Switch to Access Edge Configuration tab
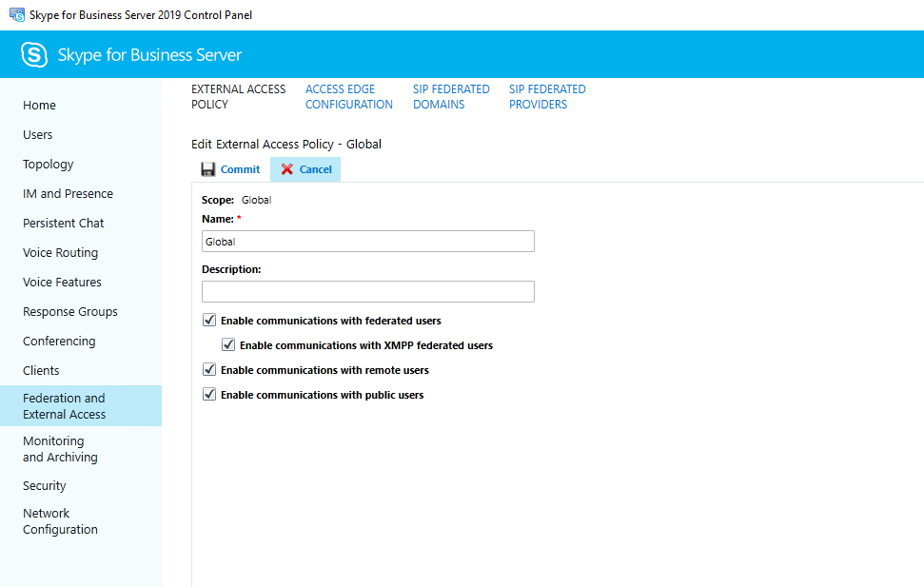The height and width of the screenshot is (587, 924). (348, 97)
